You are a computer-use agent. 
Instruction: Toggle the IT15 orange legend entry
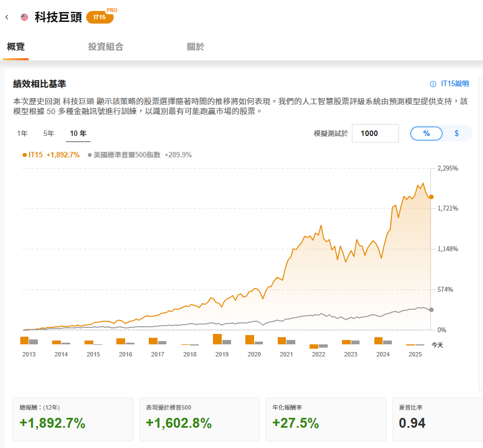[x=51, y=155]
